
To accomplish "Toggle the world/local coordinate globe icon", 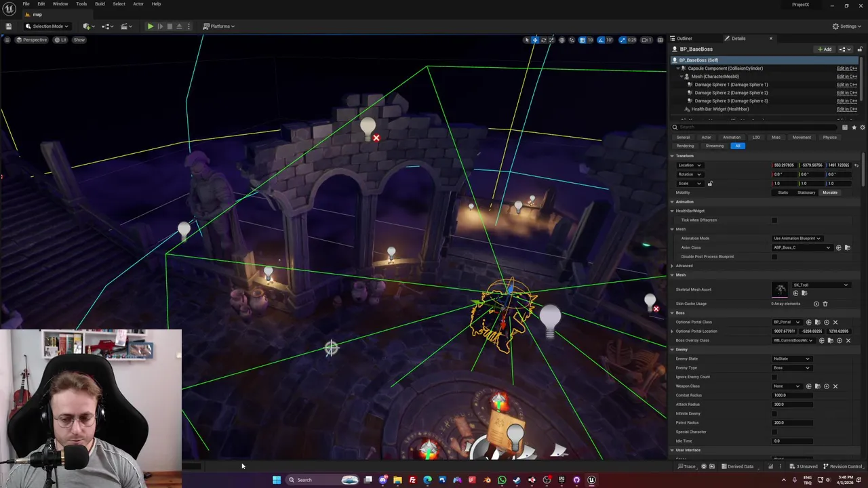I will [x=561, y=40].
